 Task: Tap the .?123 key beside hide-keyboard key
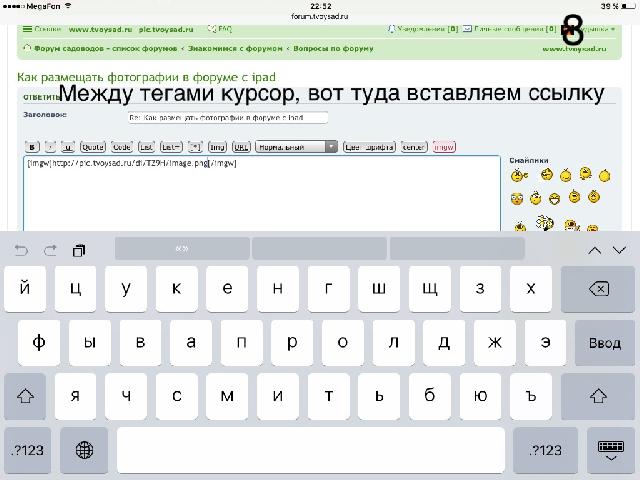click(545, 450)
